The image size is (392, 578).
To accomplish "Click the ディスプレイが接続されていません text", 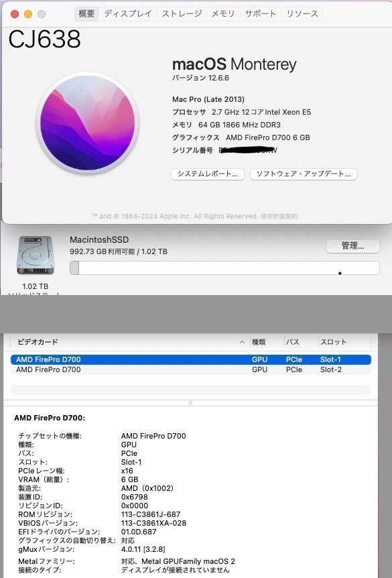I will [x=176, y=570].
